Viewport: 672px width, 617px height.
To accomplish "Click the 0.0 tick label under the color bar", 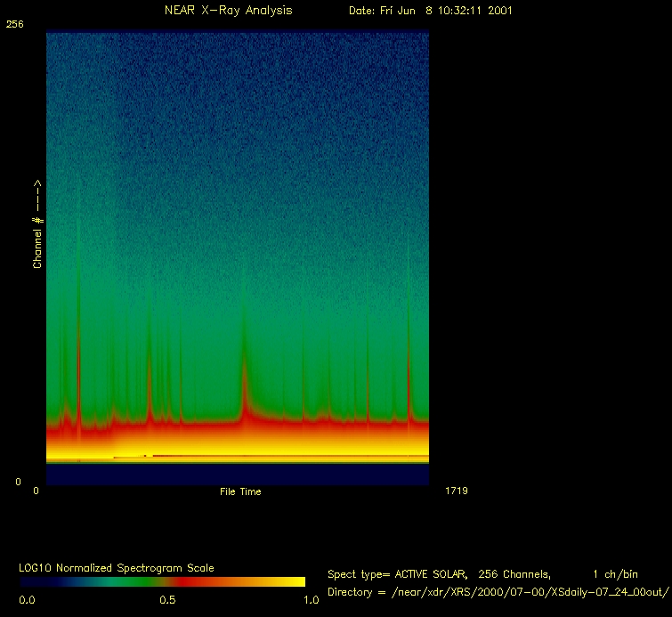I will pos(27,600).
